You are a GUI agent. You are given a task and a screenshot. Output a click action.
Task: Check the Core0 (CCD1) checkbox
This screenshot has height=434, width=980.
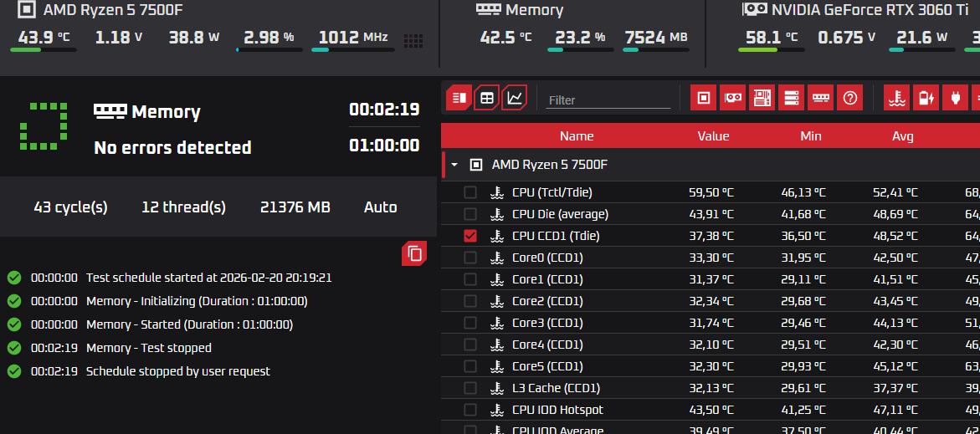pyautogui.click(x=470, y=258)
